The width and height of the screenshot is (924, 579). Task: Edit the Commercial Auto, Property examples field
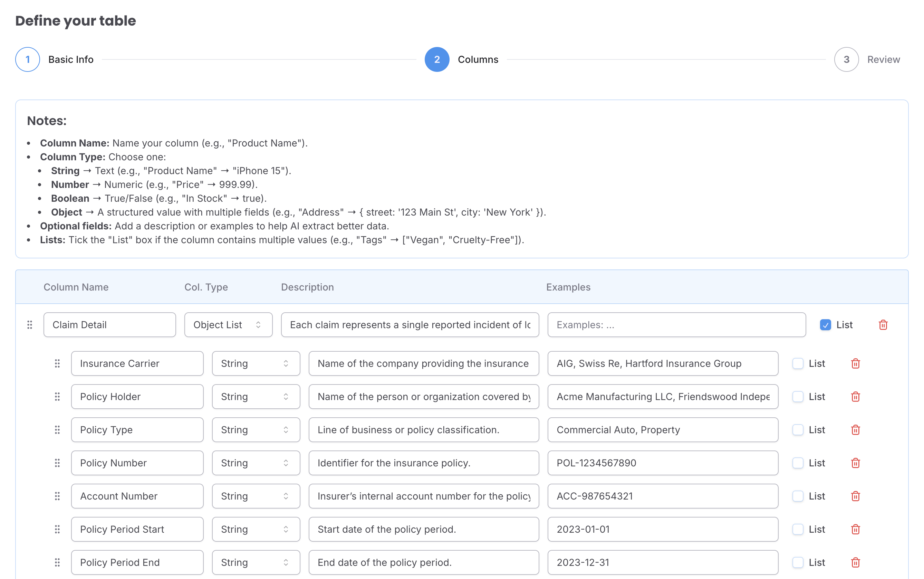tap(663, 430)
